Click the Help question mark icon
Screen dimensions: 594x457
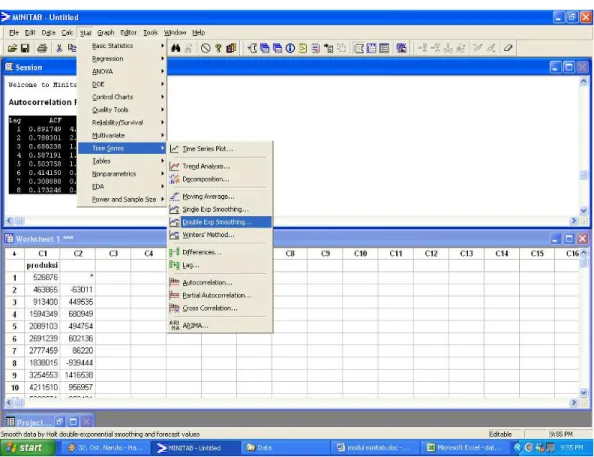click(218, 48)
